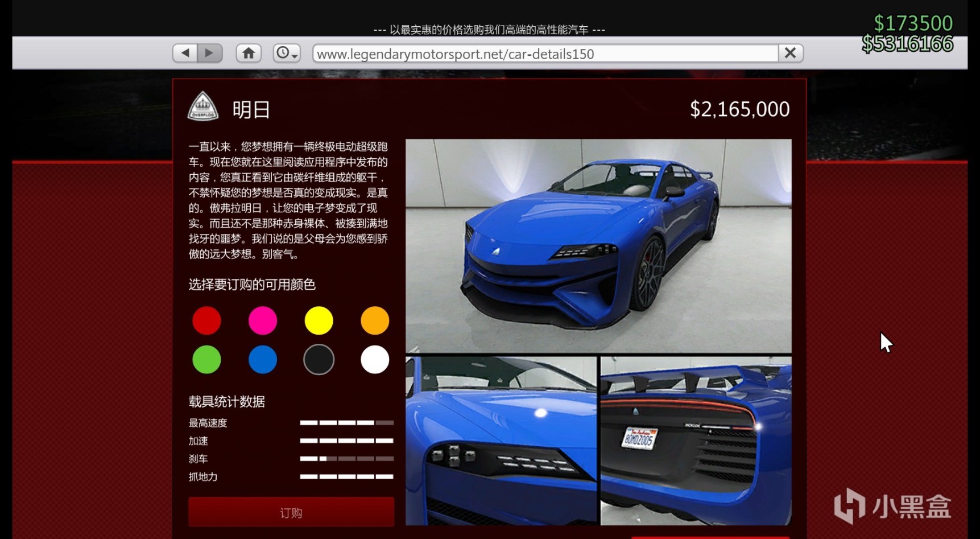Click the 刹车 stat label
This screenshot has width=980, height=539.
point(199,459)
